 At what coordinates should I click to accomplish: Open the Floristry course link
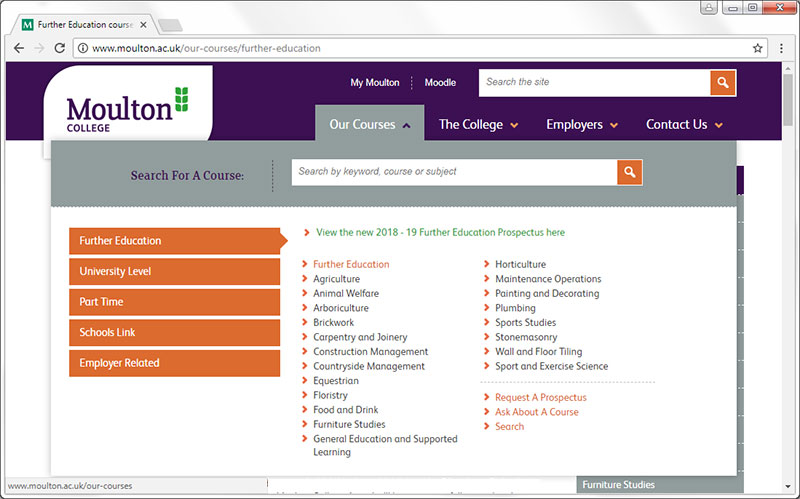pos(330,395)
